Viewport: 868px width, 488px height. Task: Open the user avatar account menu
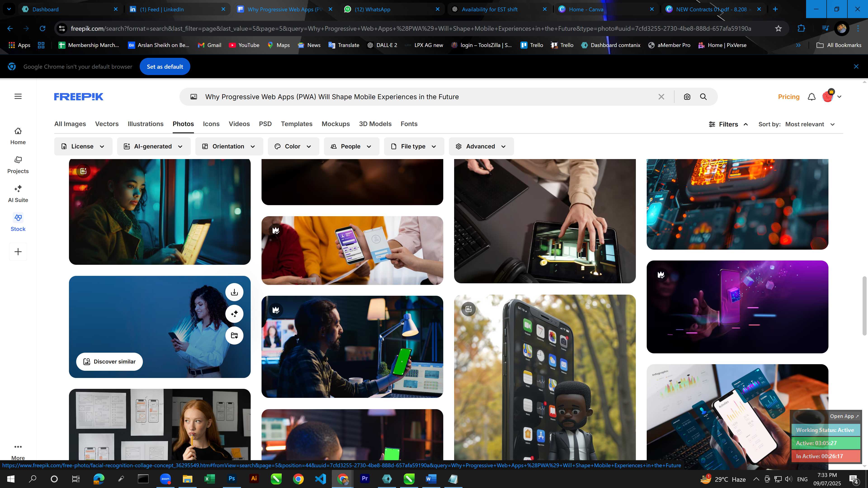click(832, 96)
